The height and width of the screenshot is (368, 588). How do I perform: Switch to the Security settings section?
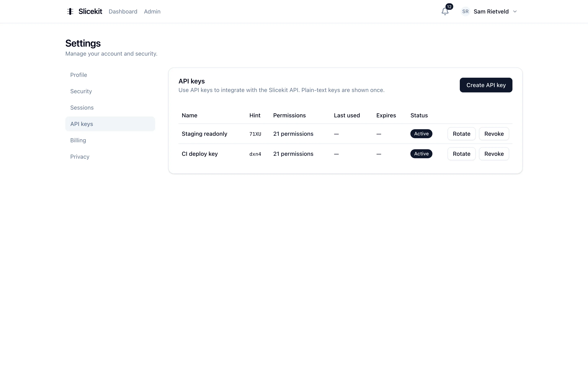110,91
